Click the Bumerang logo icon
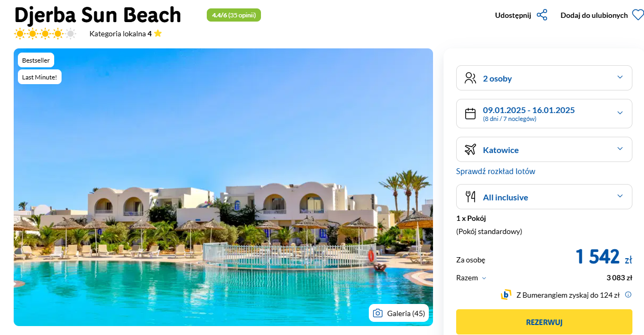Image resolution: width=644 pixels, height=335 pixels. tap(506, 295)
